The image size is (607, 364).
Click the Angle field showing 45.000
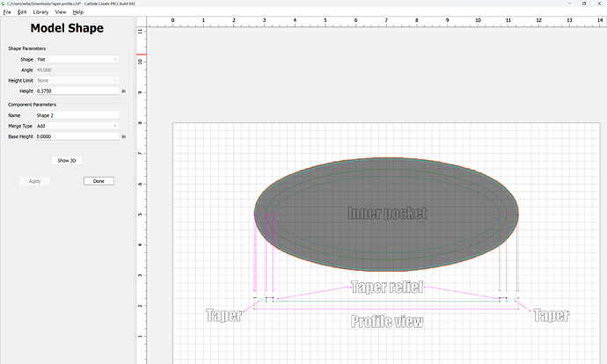pos(77,69)
